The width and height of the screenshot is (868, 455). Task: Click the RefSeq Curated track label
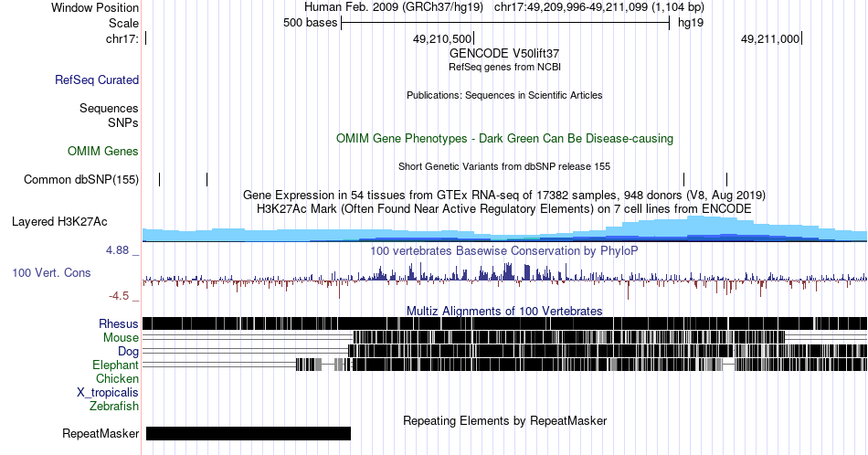pos(96,79)
